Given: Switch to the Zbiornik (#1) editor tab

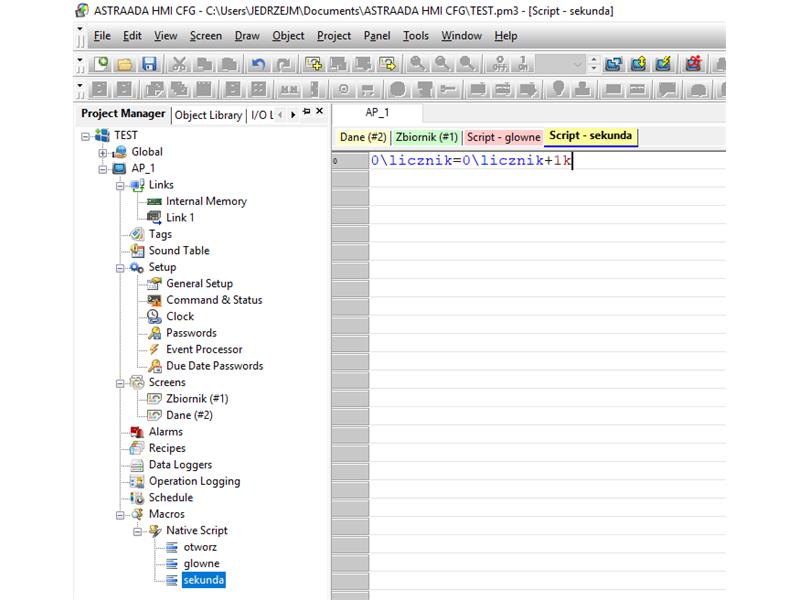Looking at the screenshot, I should pos(427,137).
